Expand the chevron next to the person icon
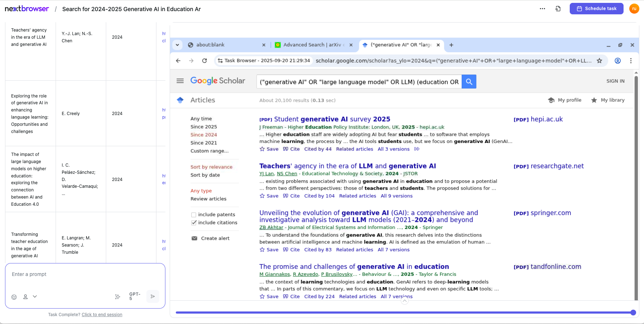This screenshot has width=644, height=324. [35, 296]
